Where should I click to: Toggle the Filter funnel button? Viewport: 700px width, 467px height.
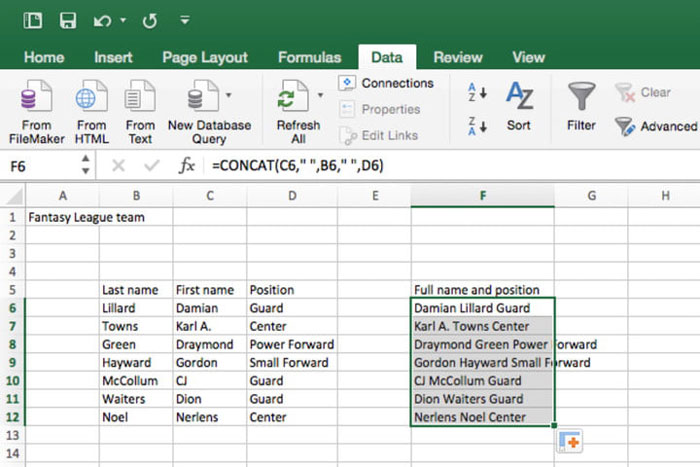[581, 106]
